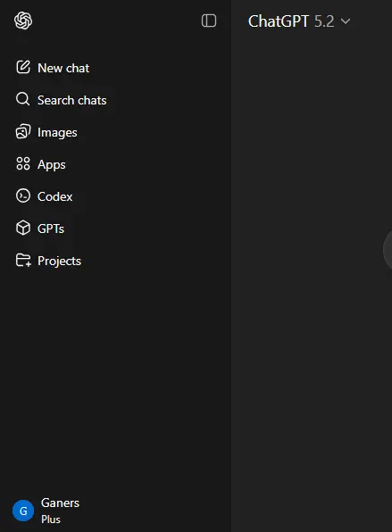
Task: Go to Images
Action: tap(57, 132)
